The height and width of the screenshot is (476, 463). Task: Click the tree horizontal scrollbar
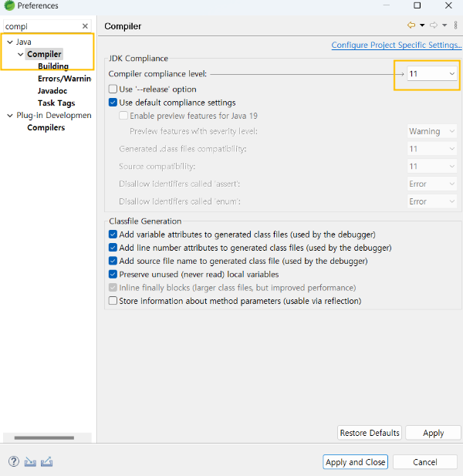coord(44,437)
